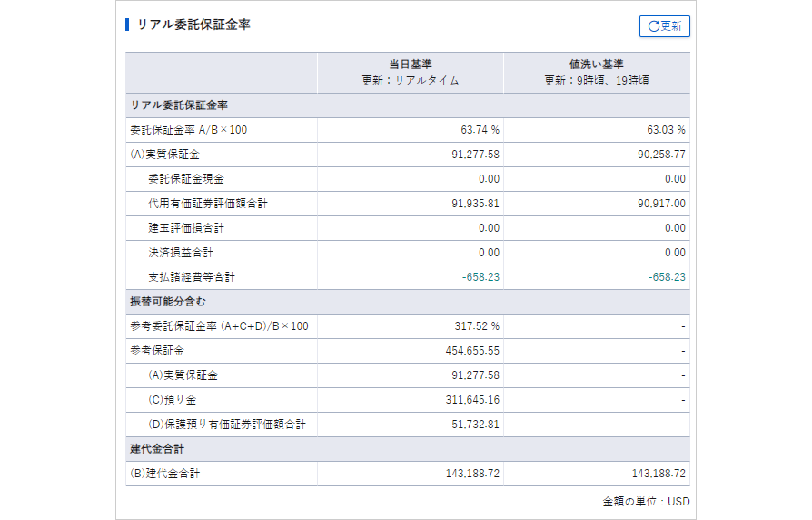Click the 委託保証金率 A/B×100 row label
This screenshot has width=812, height=520.
tap(189, 130)
